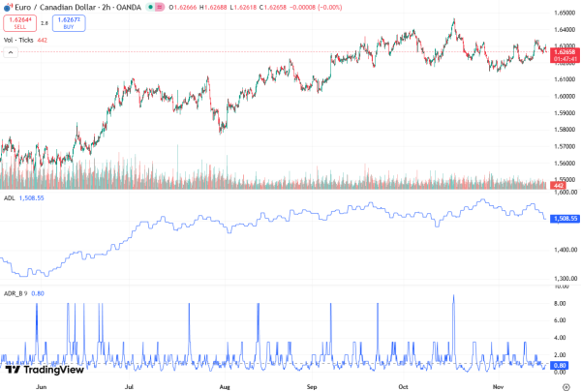Open chart settings gear in bottom corner

click(565, 385)
